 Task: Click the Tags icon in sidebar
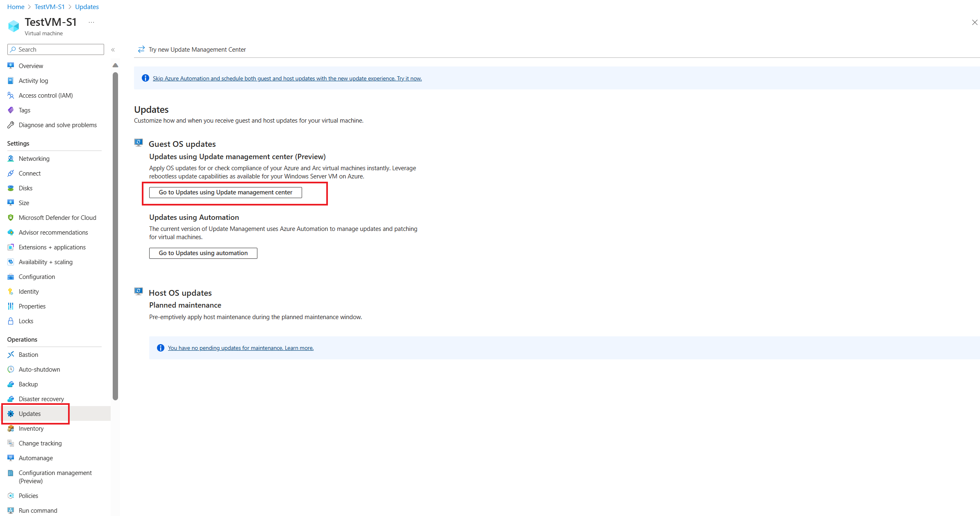click(11, 110)
